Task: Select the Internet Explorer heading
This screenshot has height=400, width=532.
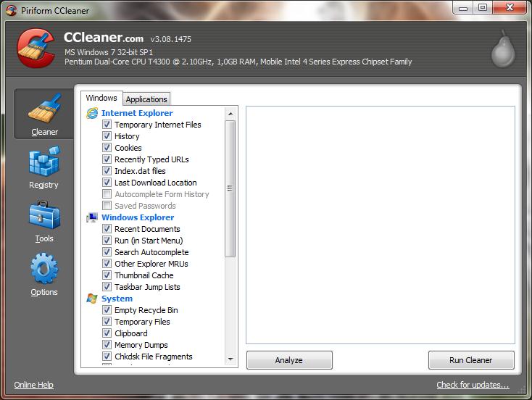Action: click(137, 113)
